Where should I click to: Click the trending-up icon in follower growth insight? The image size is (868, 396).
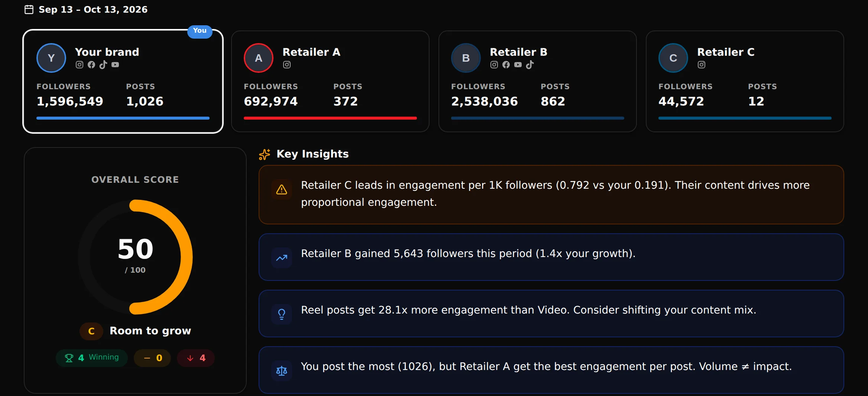pyautogui.click(x=282, y=258)
